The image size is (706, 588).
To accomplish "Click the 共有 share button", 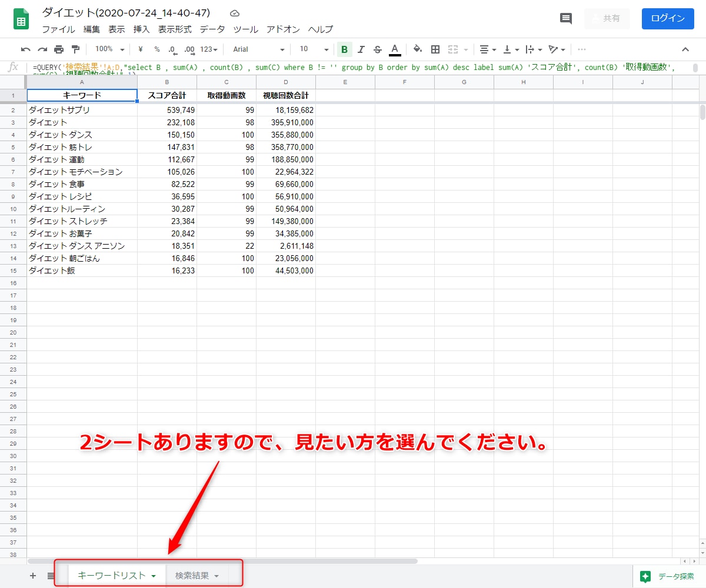I will [607, 18].
